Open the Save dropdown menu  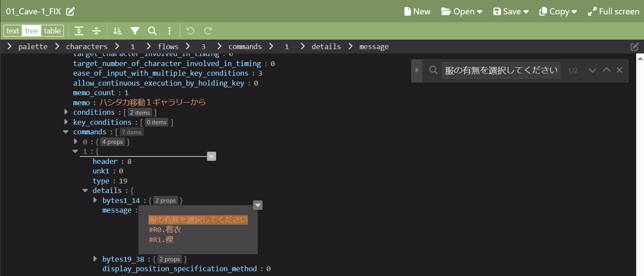click(x=511, y=12)
